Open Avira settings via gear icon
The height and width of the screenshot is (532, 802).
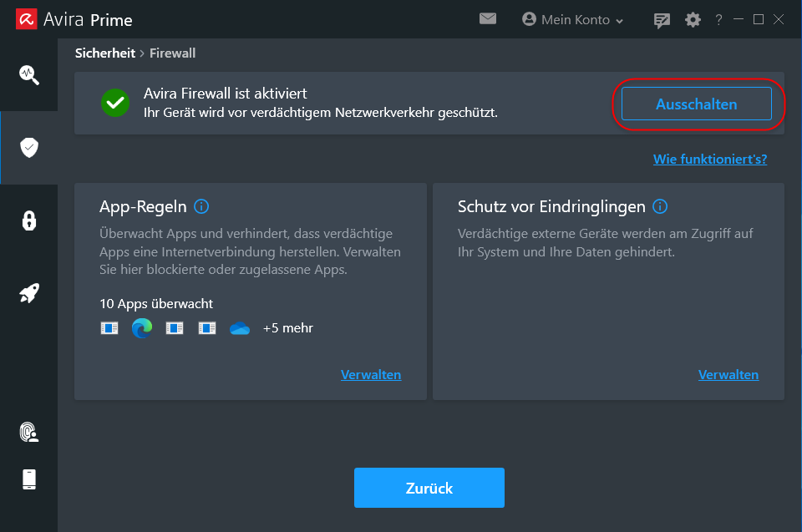click(x=693, y=19)
